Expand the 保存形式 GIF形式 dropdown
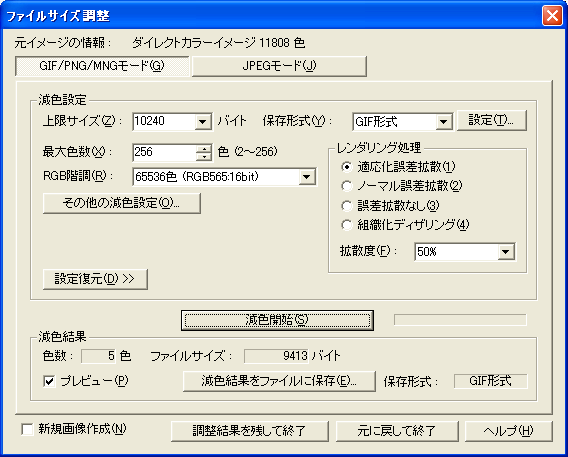Image resolution: width=568 pixels, height=457 pixels. point(443,122)
